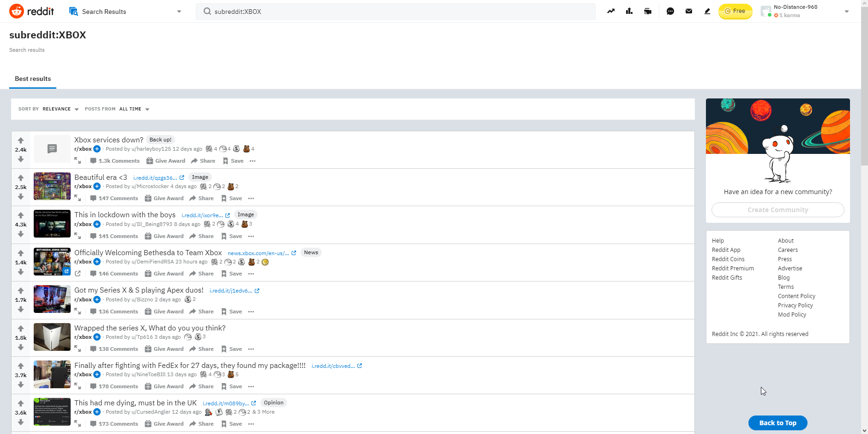868x434 pixels.
Task: Give Award to 'This had me dying' post
Action: tap(164, 424)
